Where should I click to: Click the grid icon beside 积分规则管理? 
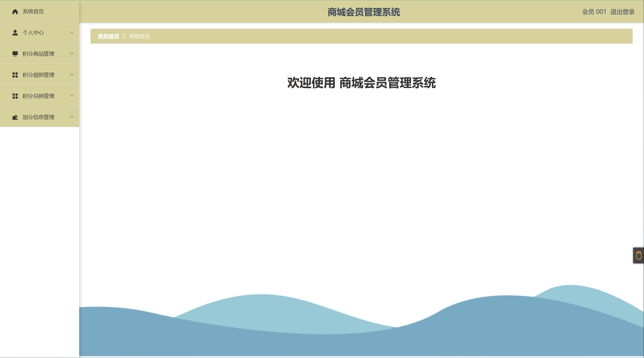[x=15, y=75]
